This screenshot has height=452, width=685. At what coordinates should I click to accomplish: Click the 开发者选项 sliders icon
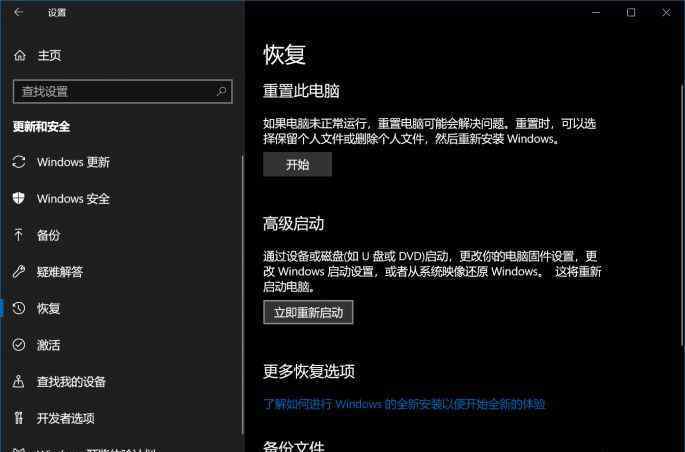(x=19, y=418)
